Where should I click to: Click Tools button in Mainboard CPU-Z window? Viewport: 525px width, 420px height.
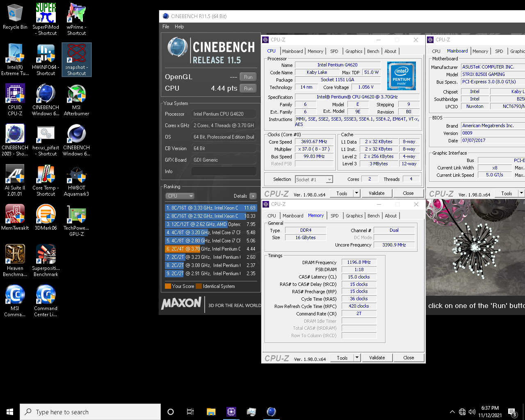(507, 193)
